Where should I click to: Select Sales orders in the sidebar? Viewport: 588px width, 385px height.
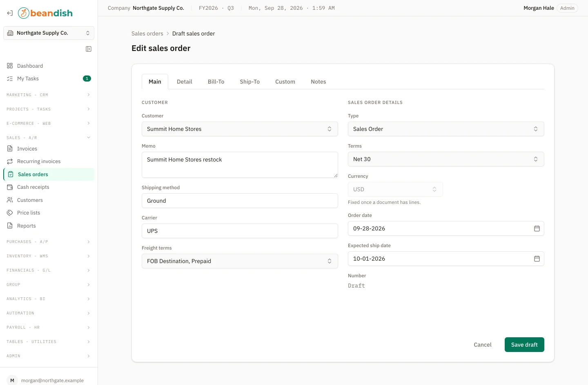[49, 175]
